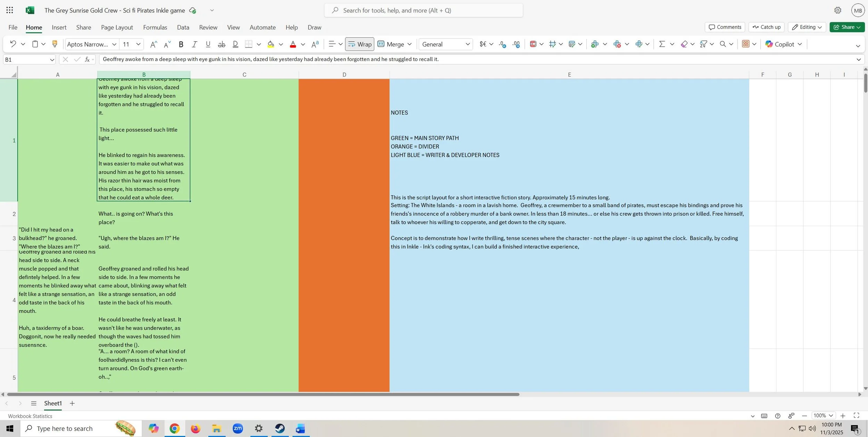Click the Comments button
This screenshot has height=437, width=868.
tap(725, 27)
